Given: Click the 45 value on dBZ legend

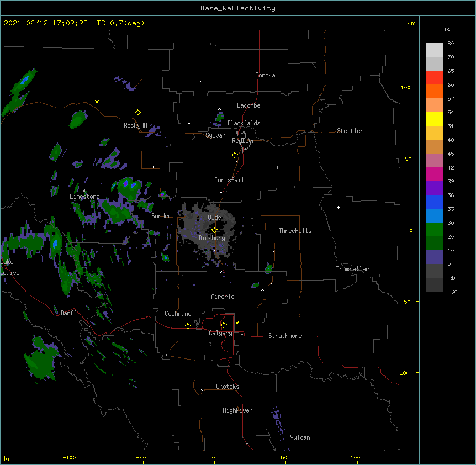Looking at the screenshot, I should coord(451,154).
